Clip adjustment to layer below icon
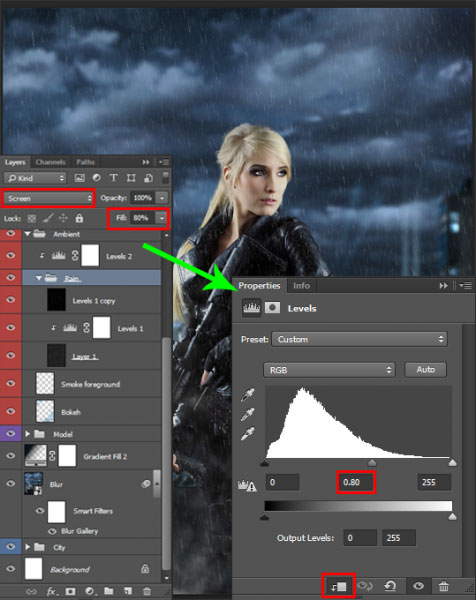 point(339,586)
